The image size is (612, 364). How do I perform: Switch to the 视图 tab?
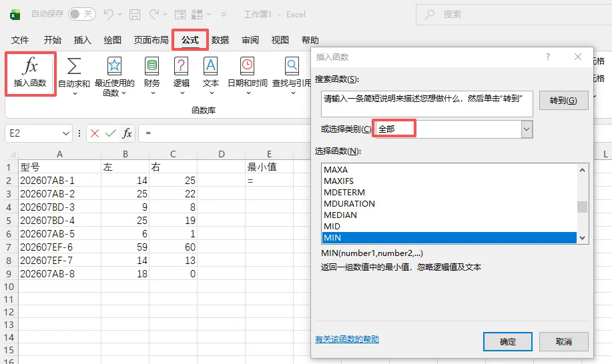point(280,40)
